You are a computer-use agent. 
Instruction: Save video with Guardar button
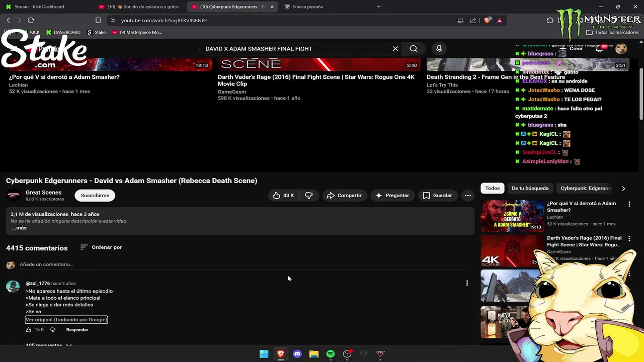(x=437, y=195)
